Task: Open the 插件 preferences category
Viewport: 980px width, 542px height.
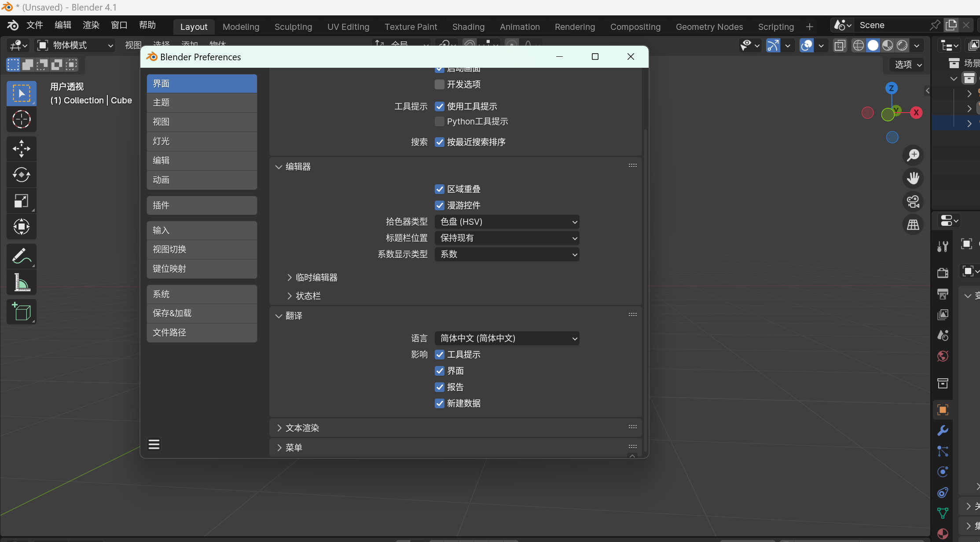Action: click(x=202, y=205)
